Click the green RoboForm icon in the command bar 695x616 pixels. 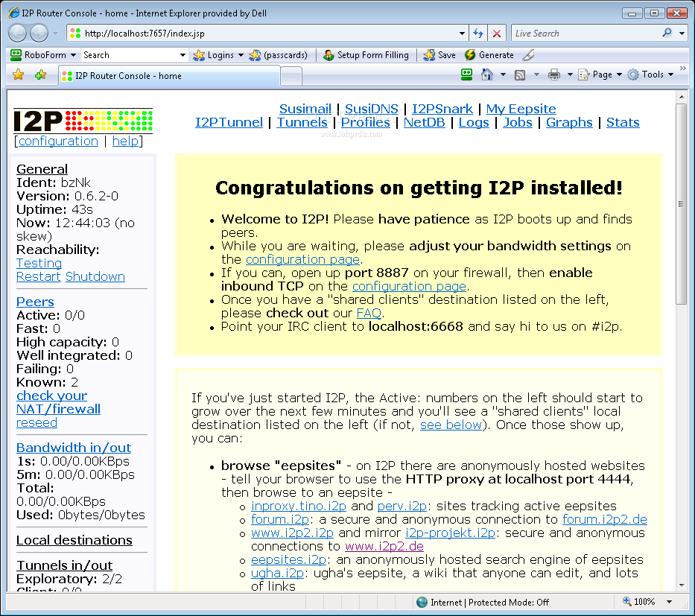(467, 74)
